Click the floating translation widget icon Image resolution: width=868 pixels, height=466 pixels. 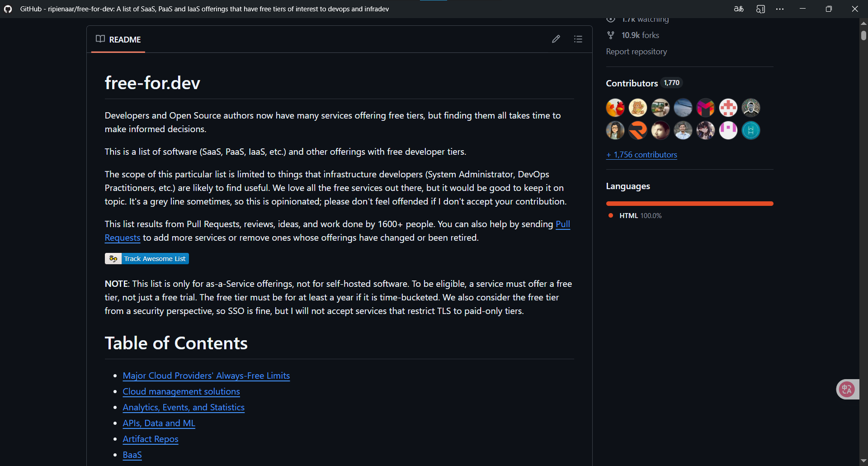[847, 389]
